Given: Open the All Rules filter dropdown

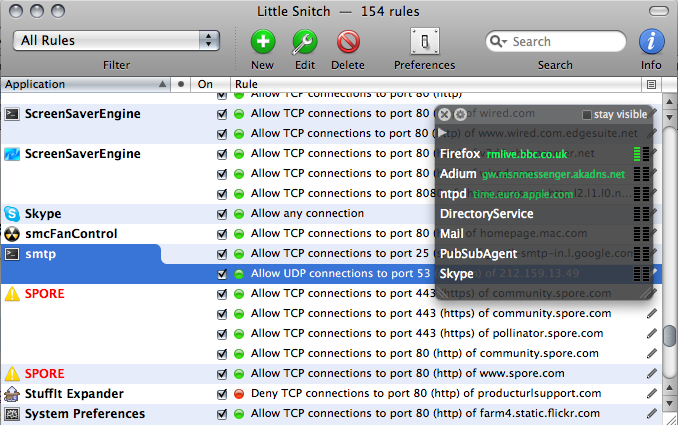Looking at the screenshot, I should click(x=116, y=41).
